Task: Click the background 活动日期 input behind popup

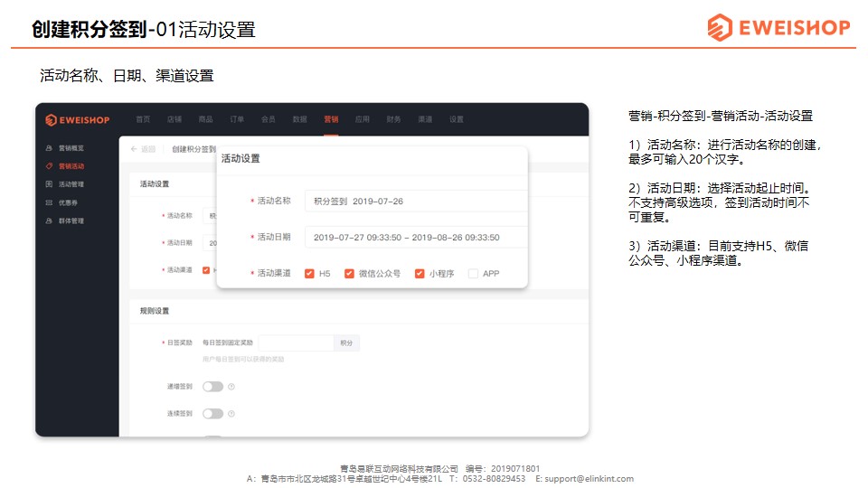Action: point(210,243)
